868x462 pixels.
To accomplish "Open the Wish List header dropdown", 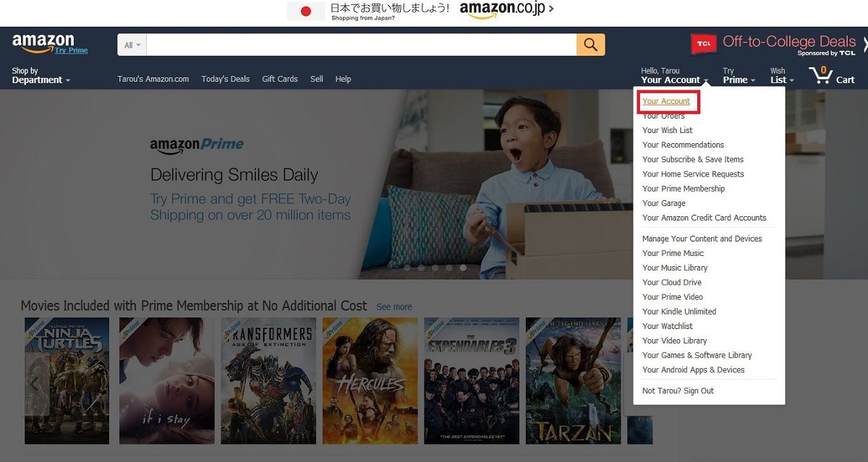I will pyautogui.click(x=782, y=76).
